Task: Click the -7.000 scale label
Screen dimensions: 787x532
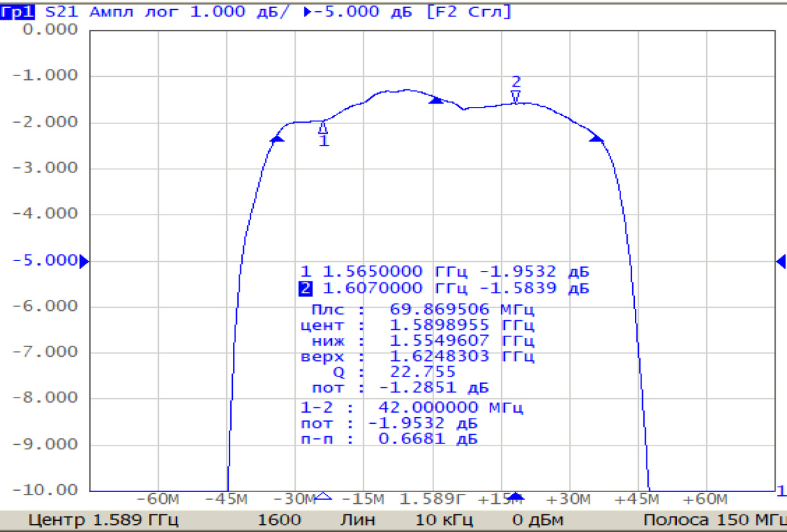Action: click(x=46, y=352)
